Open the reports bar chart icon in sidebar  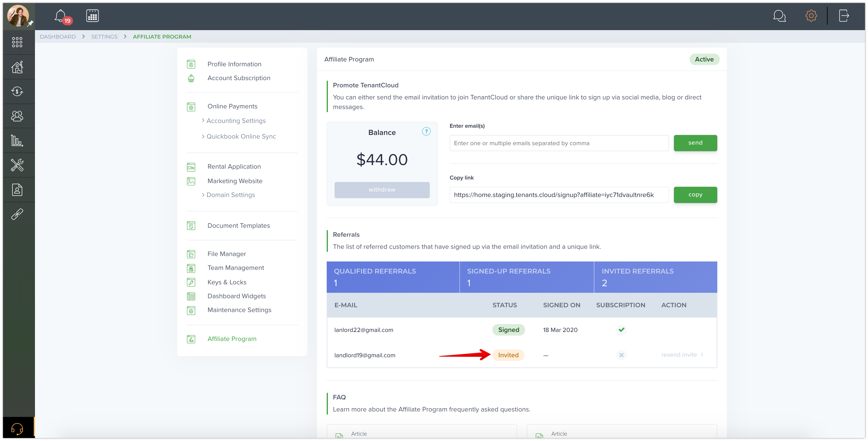pos(17,140)
